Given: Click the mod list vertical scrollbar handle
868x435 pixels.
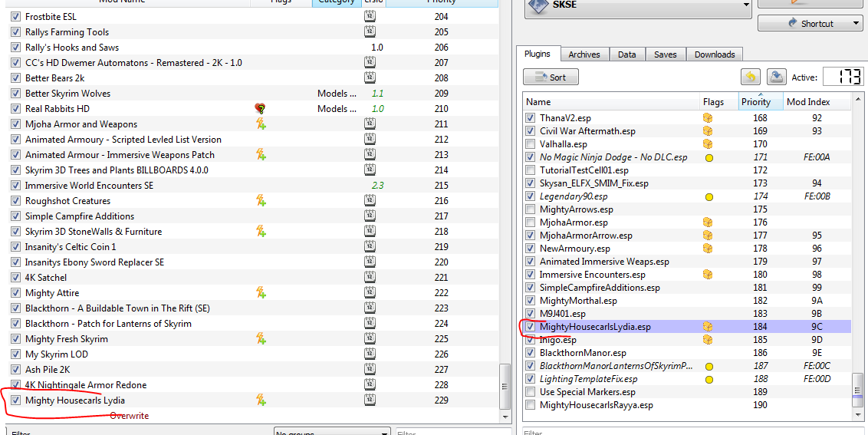Looking at the screenshot, I should click(x=505, y=397).
